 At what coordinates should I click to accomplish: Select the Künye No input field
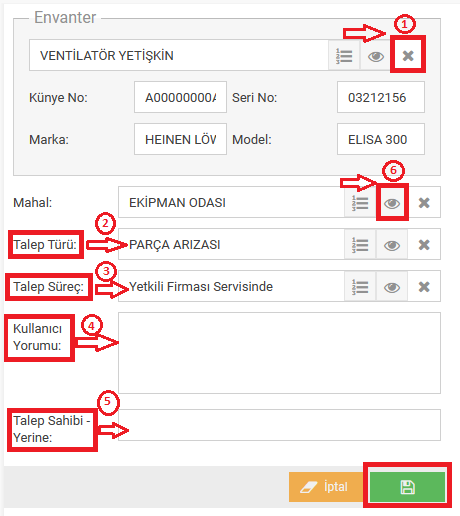pos(180,97)
